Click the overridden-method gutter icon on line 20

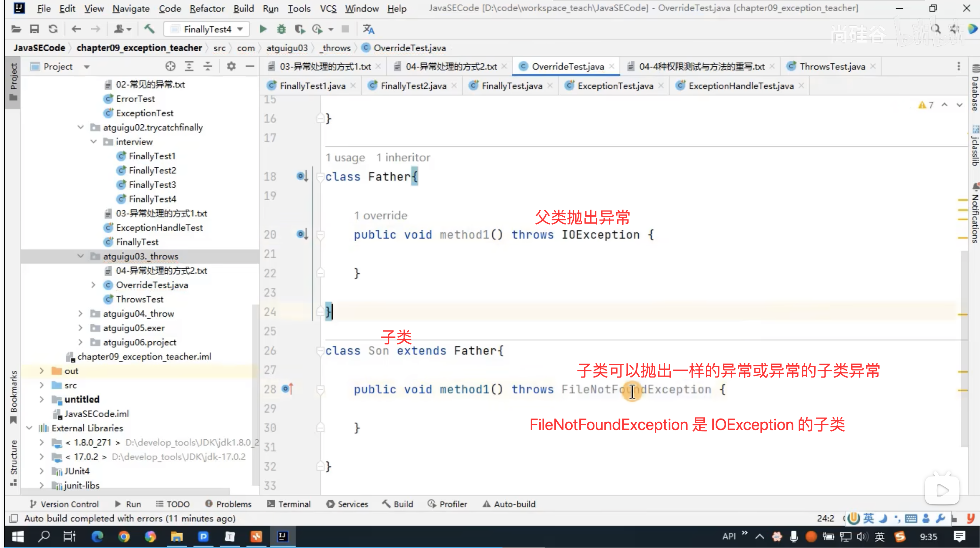(x=302, y=234)
